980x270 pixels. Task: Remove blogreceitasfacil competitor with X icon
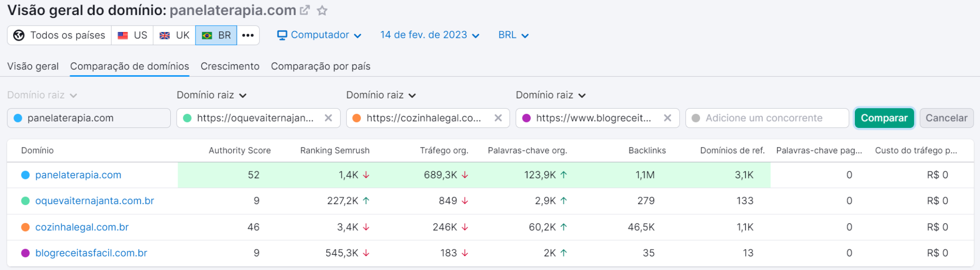[x=668, y=118]
